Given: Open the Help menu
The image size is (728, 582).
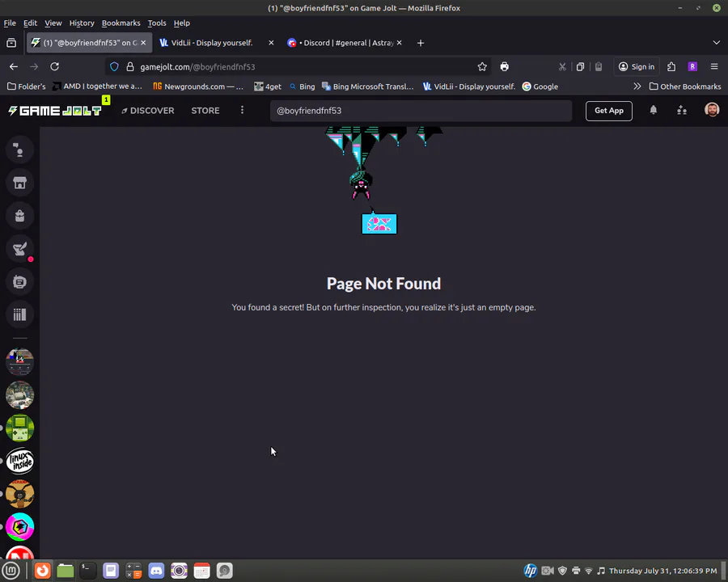Looking at the screenshot, I should click(x=181, y=23).
